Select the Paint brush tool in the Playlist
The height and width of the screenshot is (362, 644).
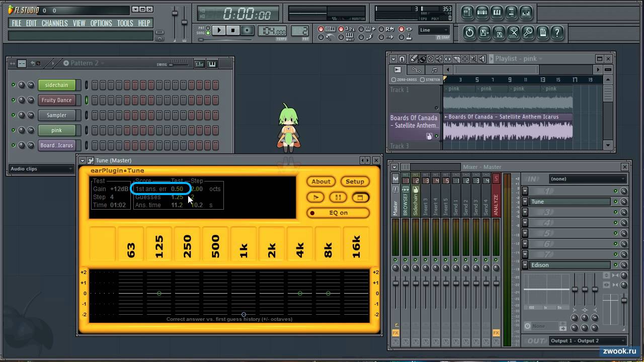pyautogui.click(x=422, y=59)
